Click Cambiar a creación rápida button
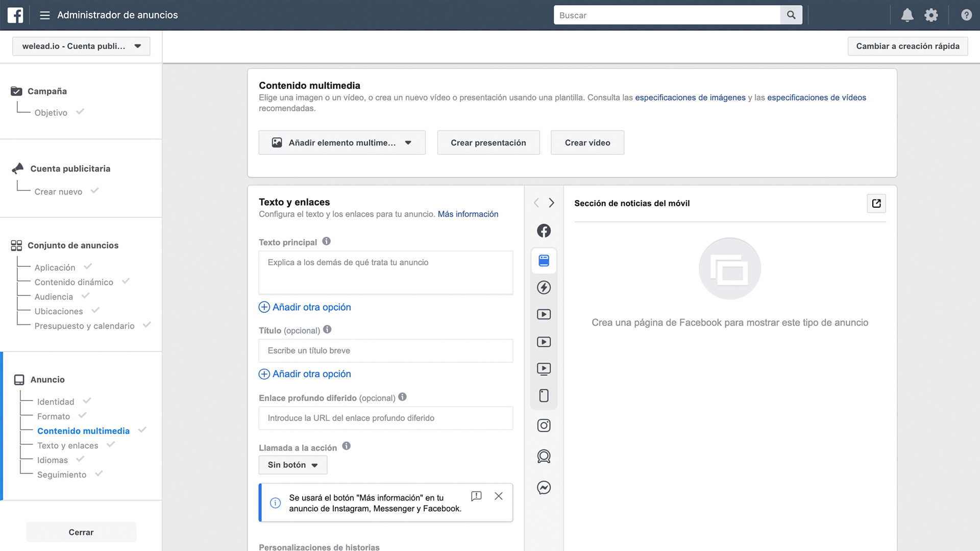980x551 pixels. point(908,46)
